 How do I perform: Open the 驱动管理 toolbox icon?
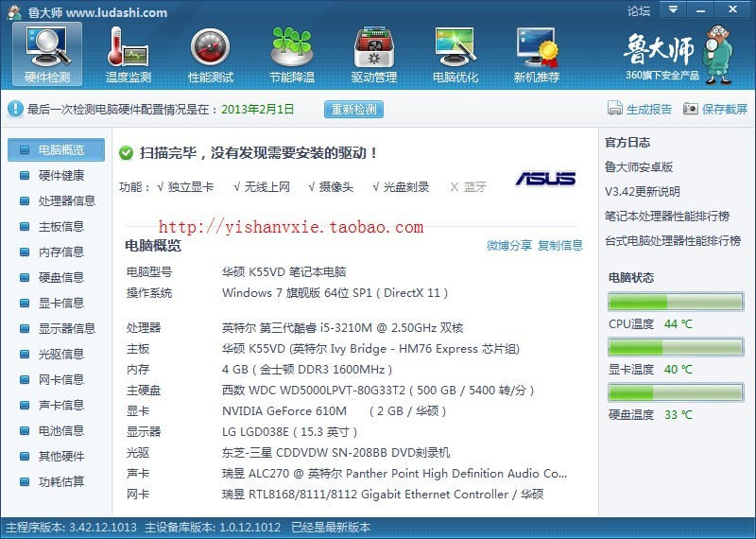click(x=373, y=47)
